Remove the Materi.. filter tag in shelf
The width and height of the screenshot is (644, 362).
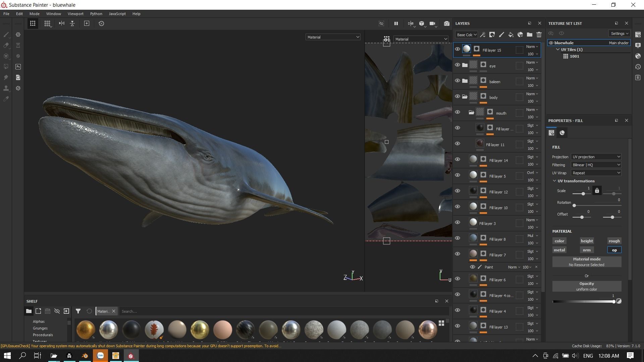pos(114,311)
